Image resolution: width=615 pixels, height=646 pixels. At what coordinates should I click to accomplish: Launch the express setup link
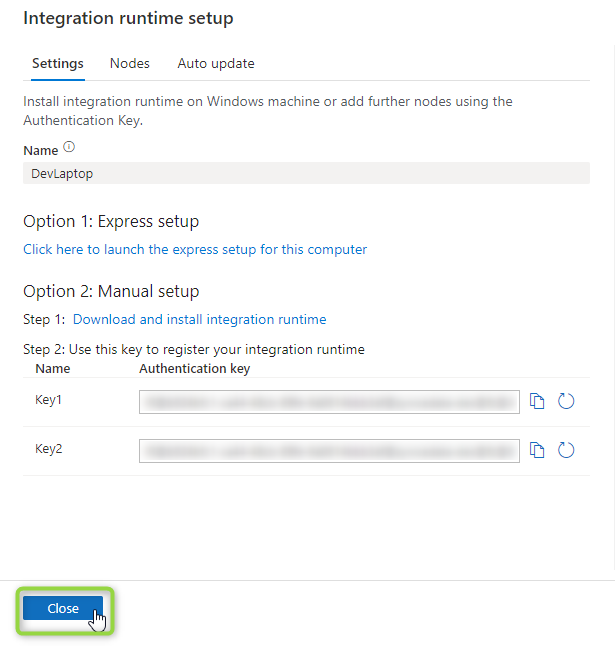tap(195, 249)
